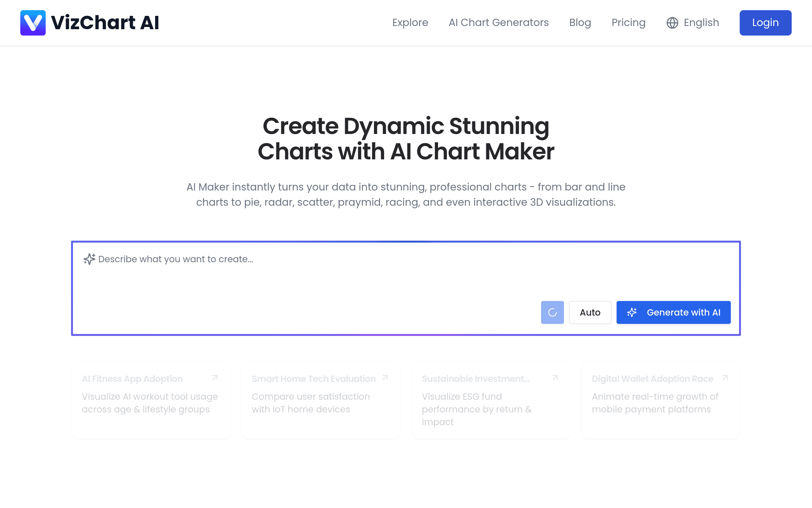812x508 pixels.
Task: Click sparkle icon on Generate button
Action: [632, 312]
